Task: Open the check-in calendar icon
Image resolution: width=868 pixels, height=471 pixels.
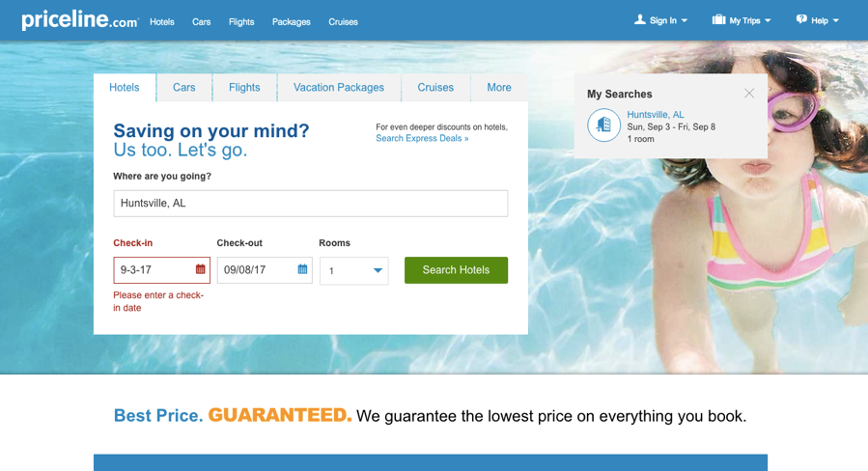Action: [x=201, y=269]
